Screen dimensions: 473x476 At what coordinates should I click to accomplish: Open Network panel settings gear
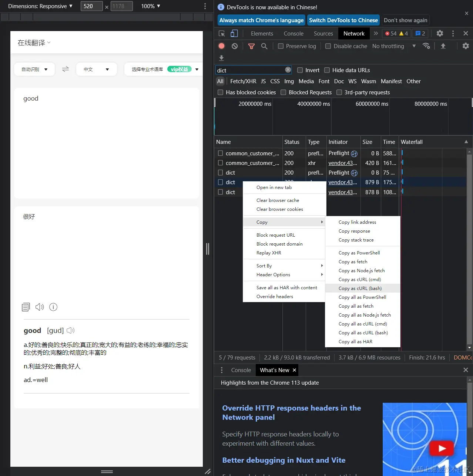(x=466, y=46)
